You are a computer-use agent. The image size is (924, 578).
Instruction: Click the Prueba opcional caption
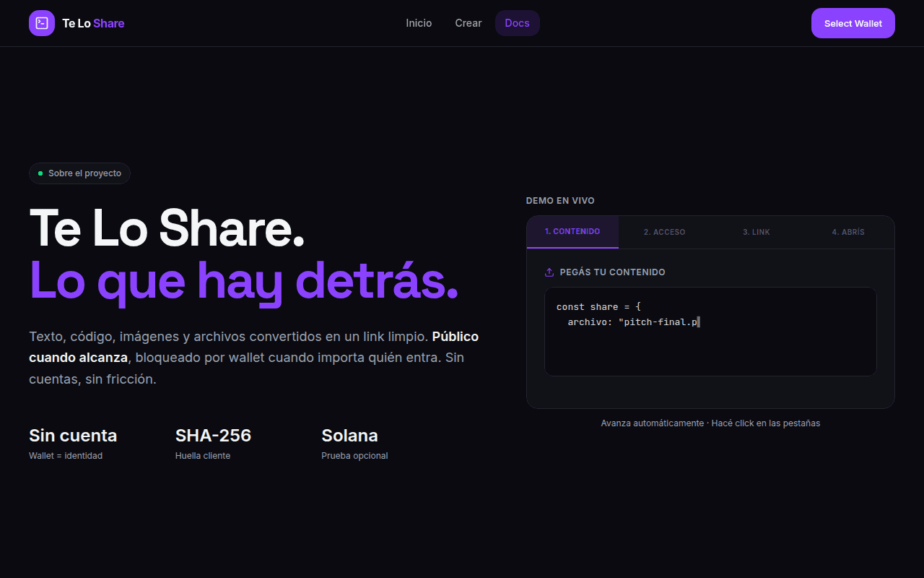[354, 456]
